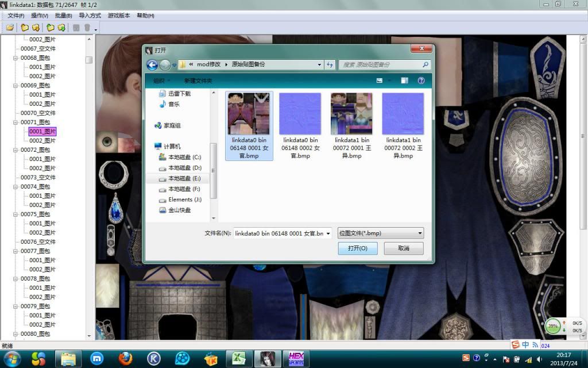Screen dimensions: 588x368
Task: Collapse the 00068_图包 tree node
Action: 16,58
